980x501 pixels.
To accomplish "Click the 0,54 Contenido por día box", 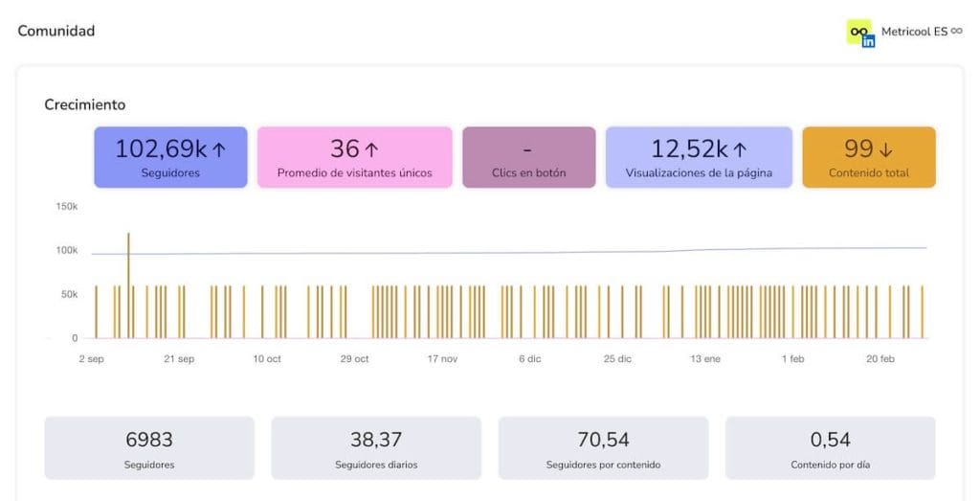I will [830, 447].
